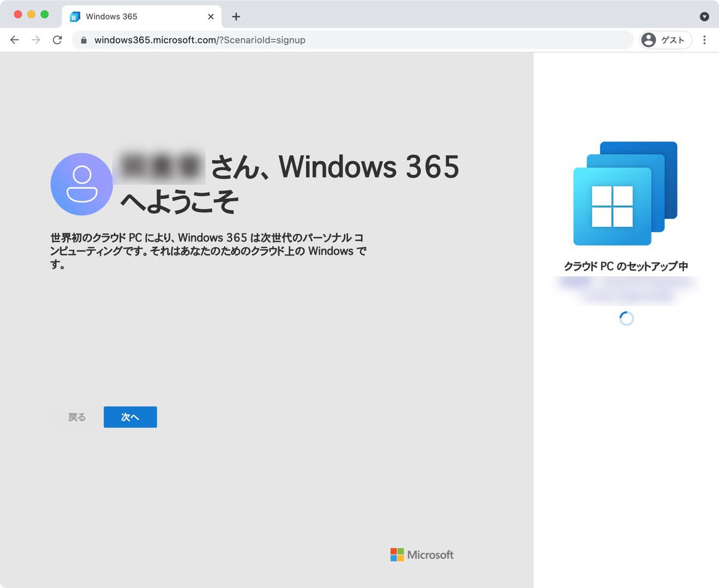The width and height of the screenshot is (719, 588).
Task: Reload the page with refresh icon
Action: 57,40
